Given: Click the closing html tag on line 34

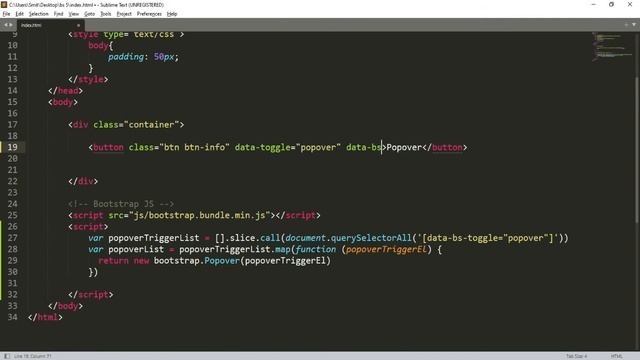Looking at the screenshot, I should 45,317.
